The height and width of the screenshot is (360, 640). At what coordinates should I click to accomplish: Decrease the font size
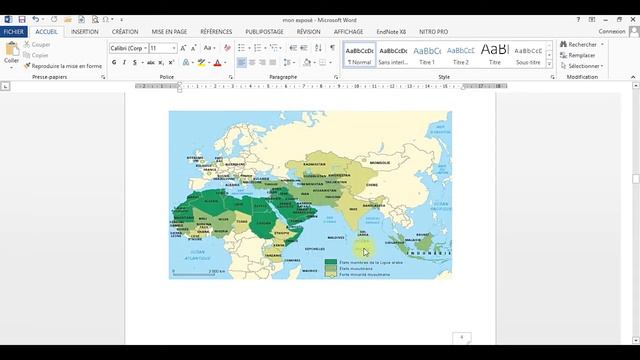(x=193, y=48)
